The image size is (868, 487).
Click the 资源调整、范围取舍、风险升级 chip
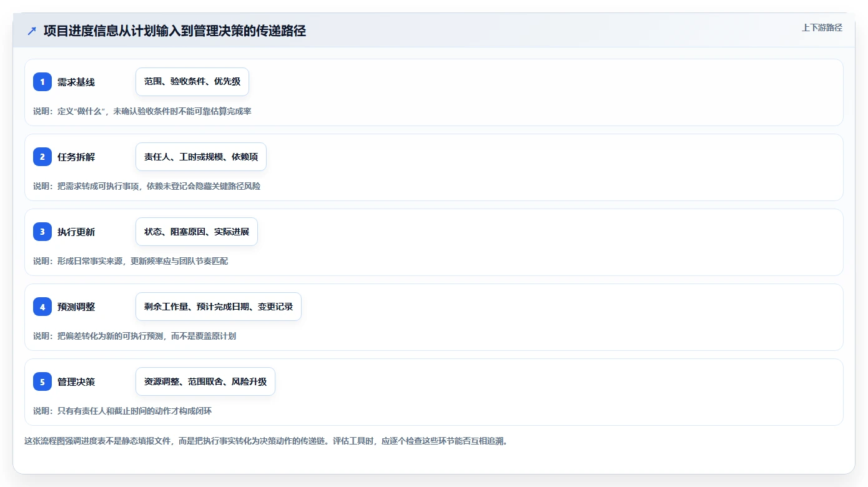[205, 381]
